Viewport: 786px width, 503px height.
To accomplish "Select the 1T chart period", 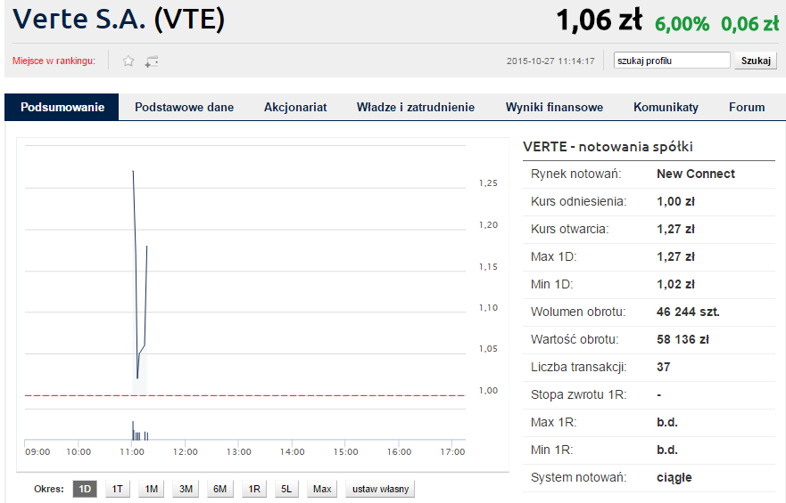I will pos(117,488).
